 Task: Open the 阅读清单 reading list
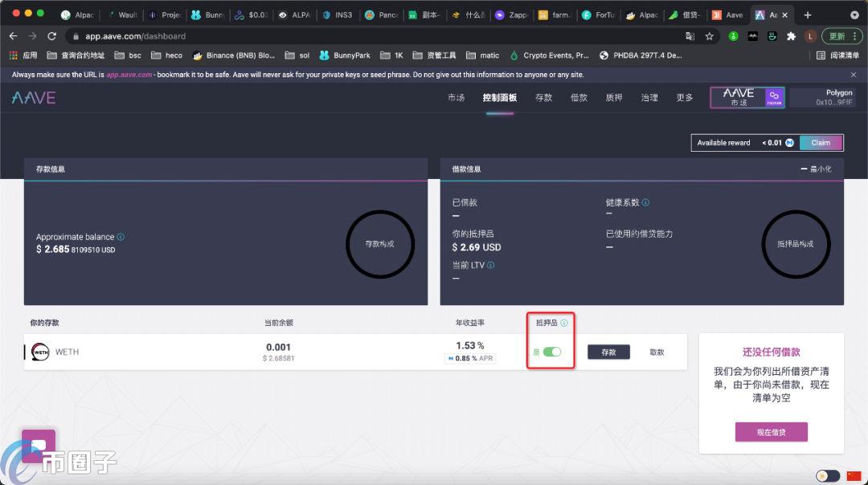pos(838,55)
